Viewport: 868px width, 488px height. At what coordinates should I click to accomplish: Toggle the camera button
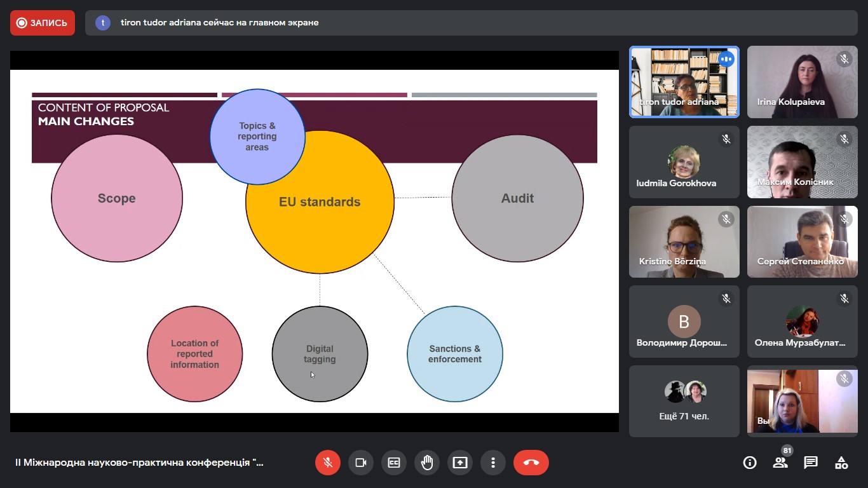click(361, 463)
